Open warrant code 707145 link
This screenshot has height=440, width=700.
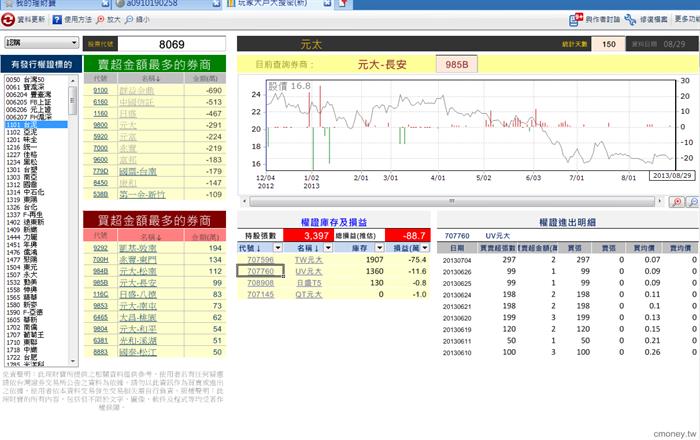tap(260, 295)
